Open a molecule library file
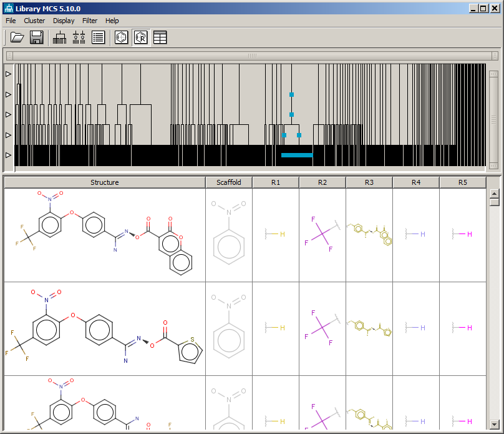Screen dimensions: 504x434 point(17,37)
